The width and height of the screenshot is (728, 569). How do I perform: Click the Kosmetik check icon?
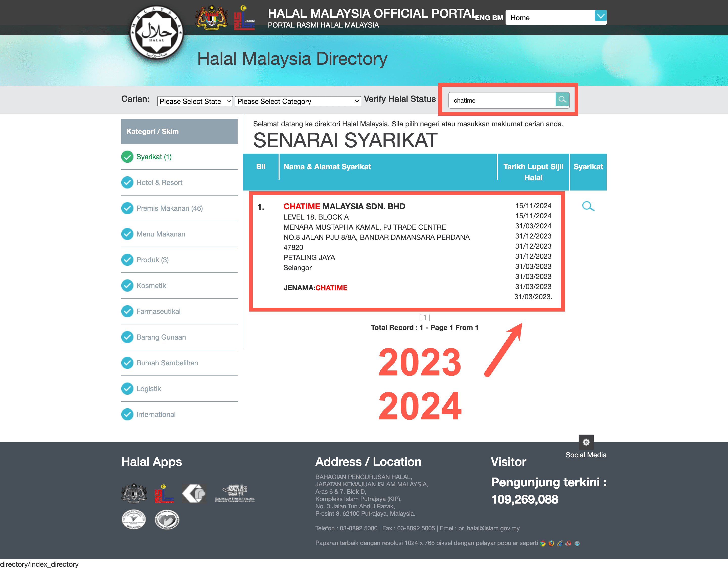(x=127, y=286)
